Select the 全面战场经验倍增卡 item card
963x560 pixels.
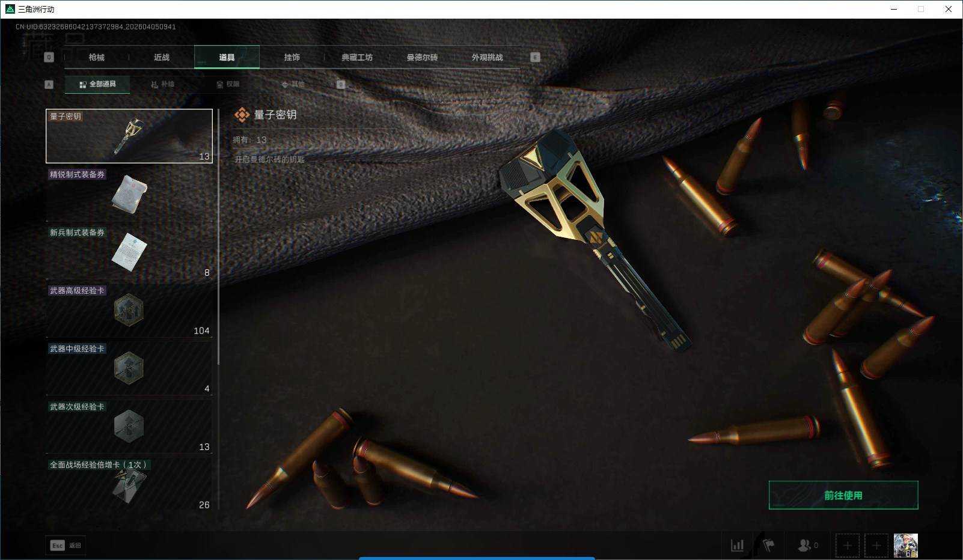point(129,484)
